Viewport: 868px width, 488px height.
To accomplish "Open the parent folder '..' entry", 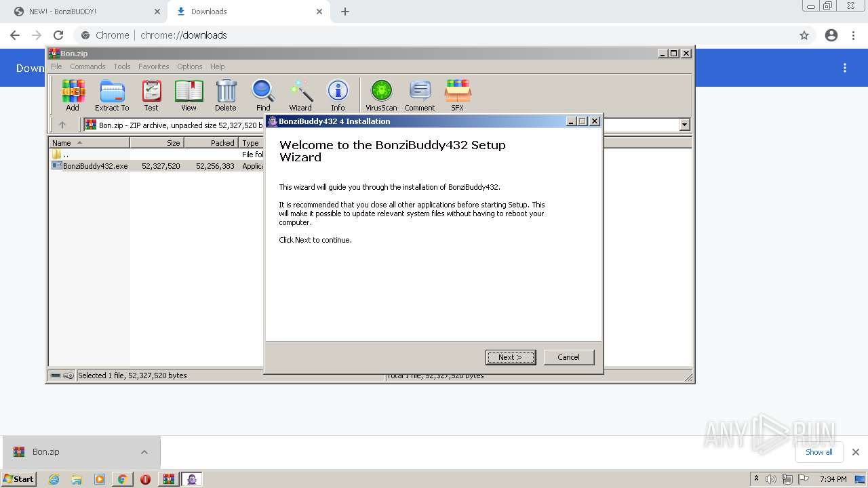I will tap(60, 155).
